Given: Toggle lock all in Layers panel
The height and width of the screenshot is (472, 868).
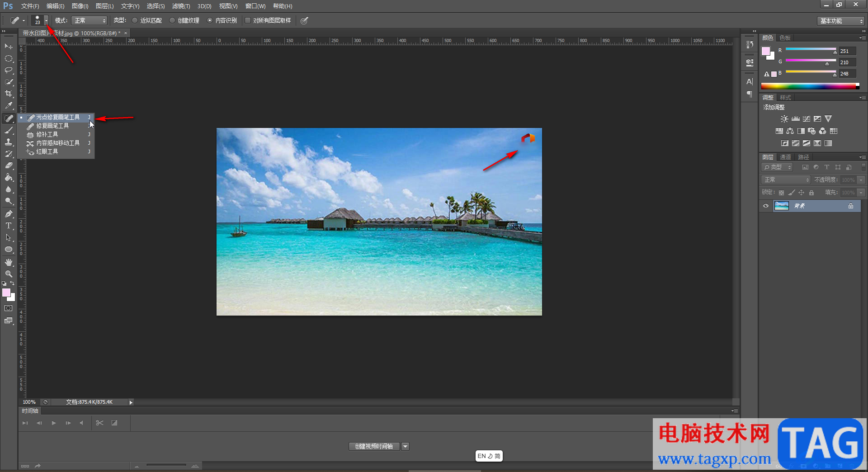Looking at the screenshot, I should tap(811, 193).
